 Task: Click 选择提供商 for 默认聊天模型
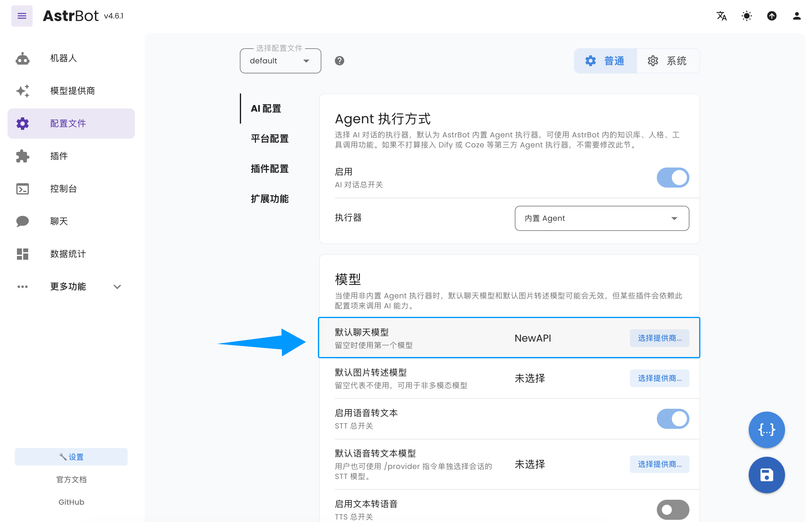coord(659,338)
